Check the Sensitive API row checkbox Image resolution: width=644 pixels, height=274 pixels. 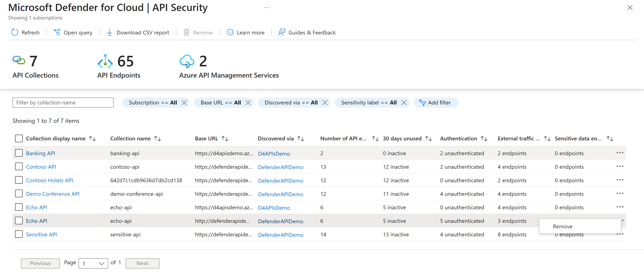tap(19, 234)
